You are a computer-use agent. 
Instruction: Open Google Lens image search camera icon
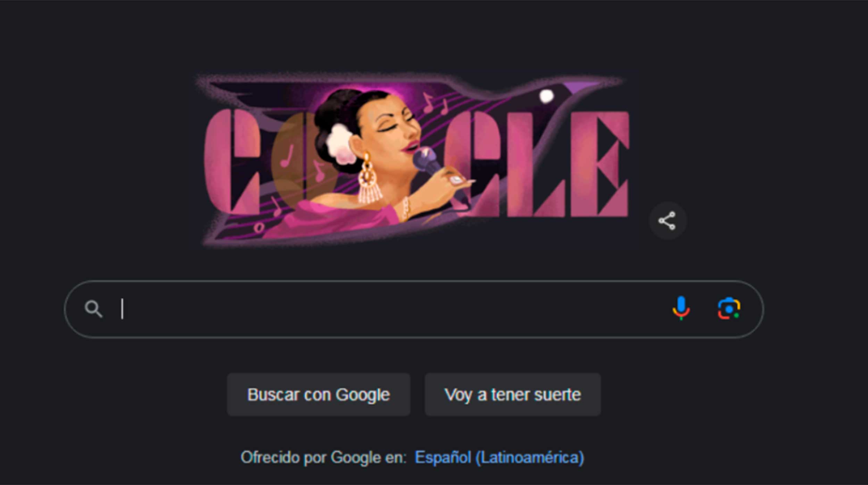pos(729,308)
